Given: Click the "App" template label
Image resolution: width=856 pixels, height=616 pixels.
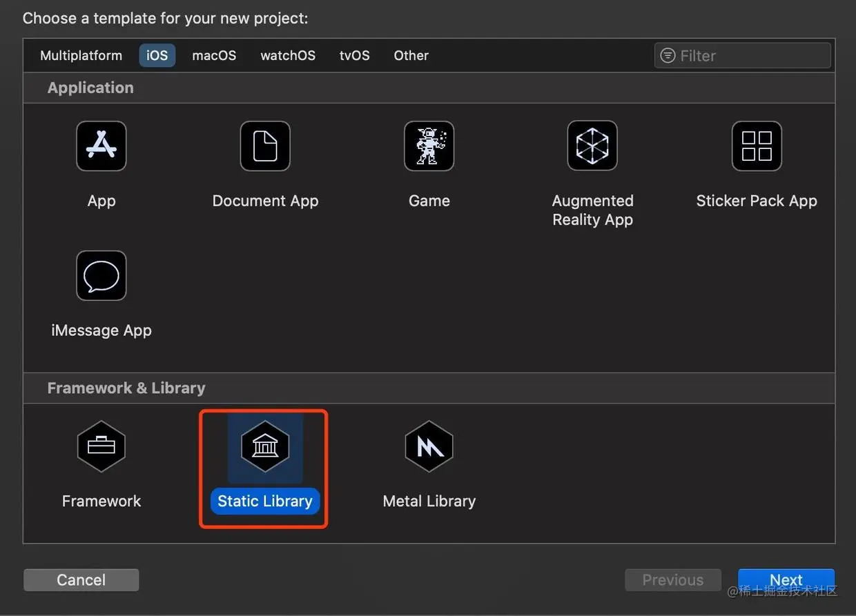Looking at the screenshot, I should (101, 201).
